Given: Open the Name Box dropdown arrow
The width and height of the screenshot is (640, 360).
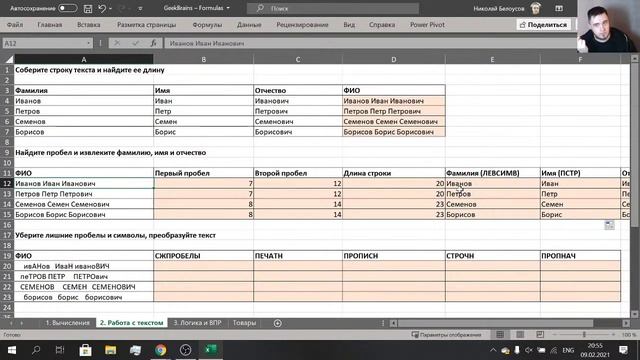Looking at the screenshot, I should (x=89, y=43).
